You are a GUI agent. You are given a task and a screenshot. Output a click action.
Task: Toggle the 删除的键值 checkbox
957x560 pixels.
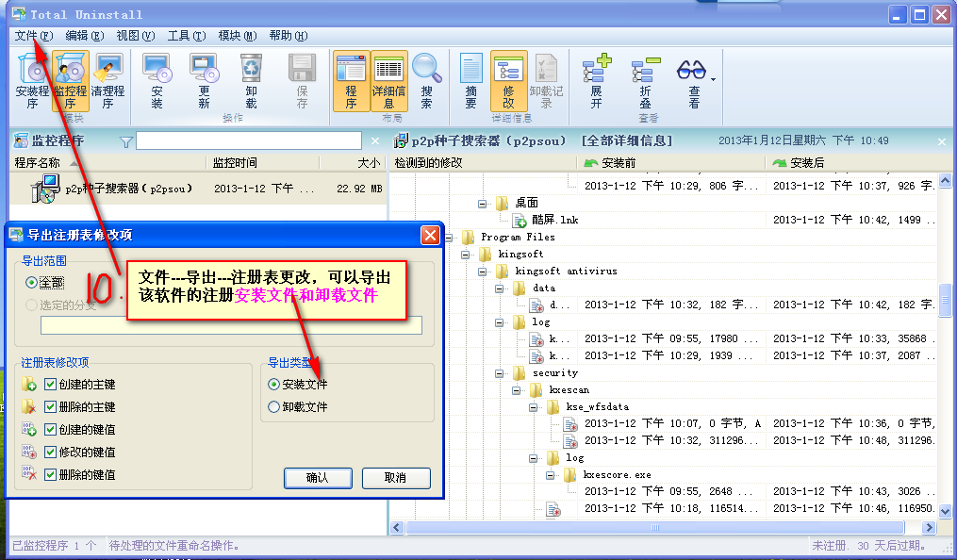click(x=51, y=474)
